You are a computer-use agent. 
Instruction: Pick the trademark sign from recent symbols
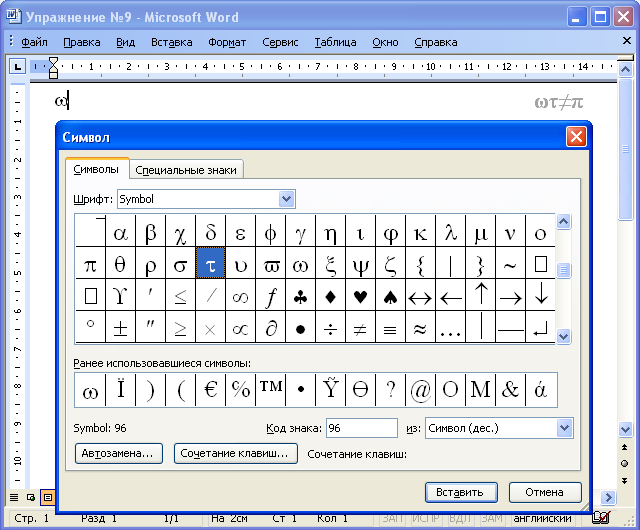pyautogui.click(x=271, y=390)
